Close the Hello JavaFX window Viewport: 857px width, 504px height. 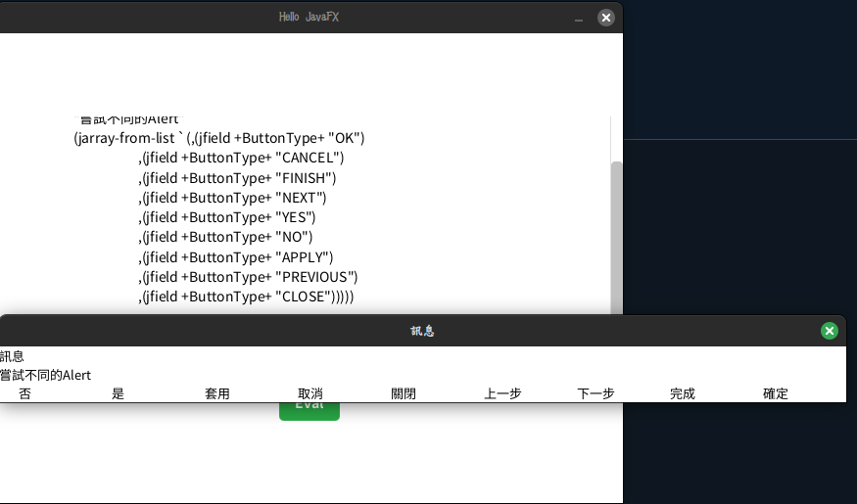(x=605, y=18)
